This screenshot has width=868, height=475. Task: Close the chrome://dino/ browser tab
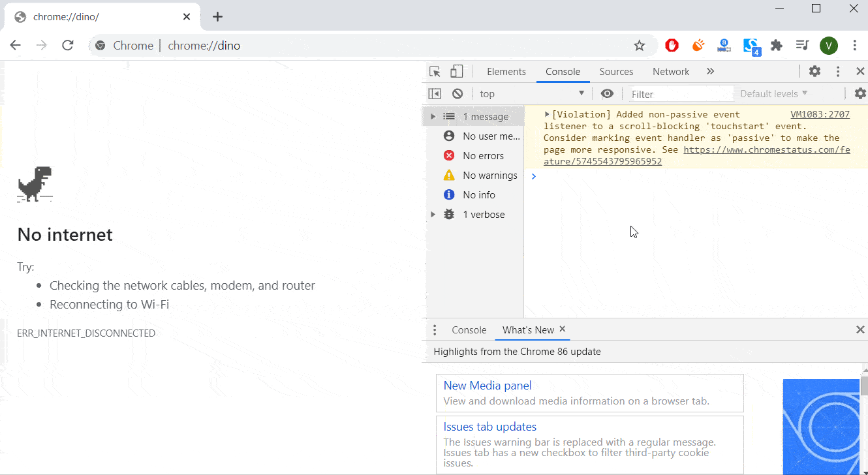tap(187, 17)
